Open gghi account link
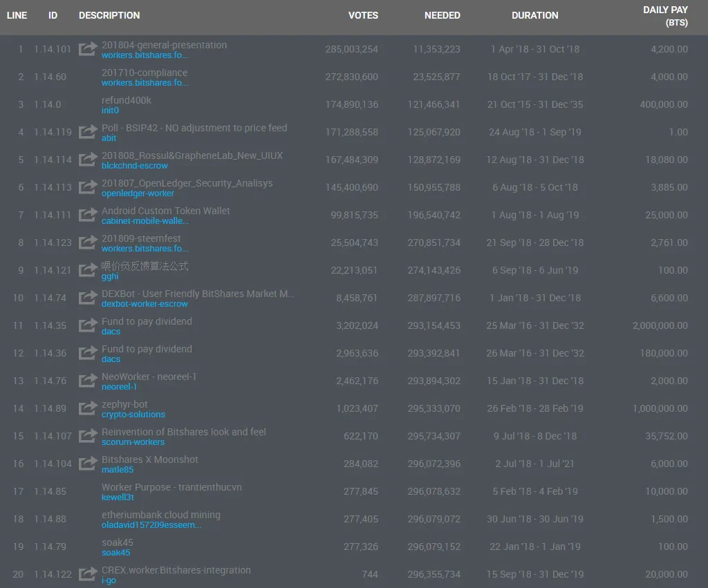The height and width of the screenshot is (588, 708). click(110, 276)
